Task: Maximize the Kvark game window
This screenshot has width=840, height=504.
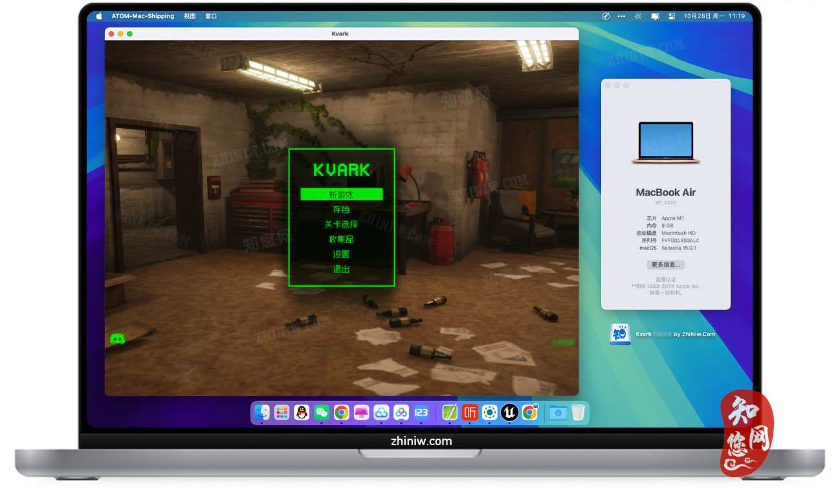Action: coord(129,34)
